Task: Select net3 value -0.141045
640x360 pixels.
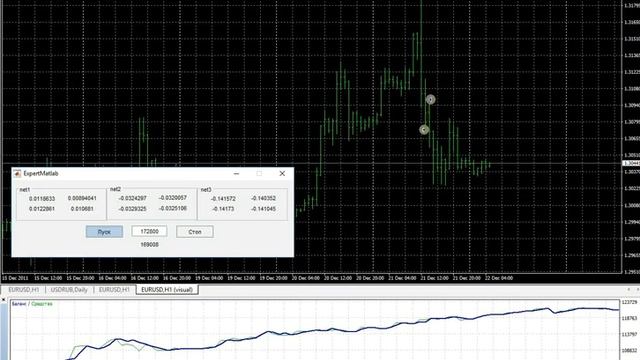Action: (x=263, y=209)
